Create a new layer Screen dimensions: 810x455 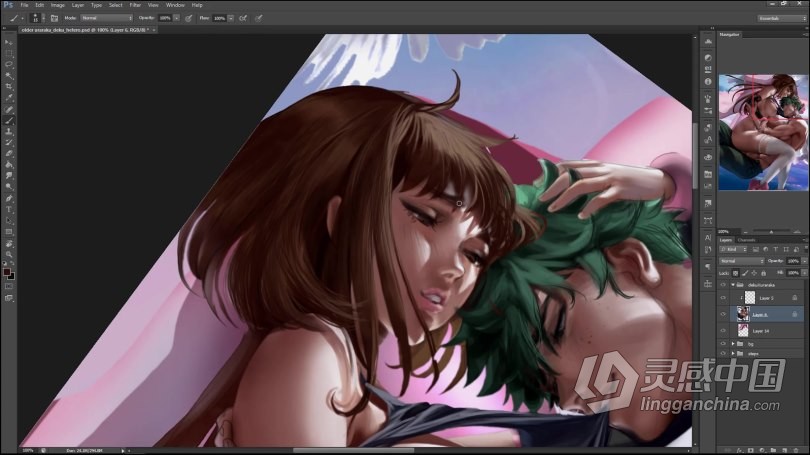tap(784, 451)
